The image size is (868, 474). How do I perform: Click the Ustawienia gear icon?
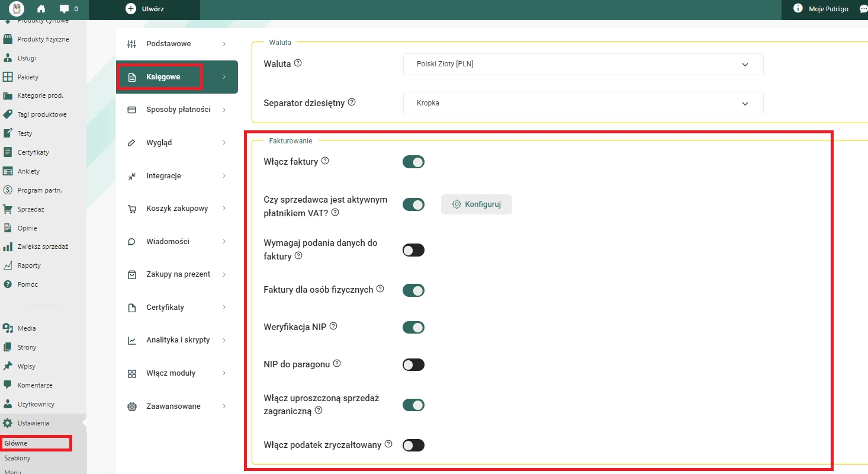pyautogui.click(x=8, y=423)
